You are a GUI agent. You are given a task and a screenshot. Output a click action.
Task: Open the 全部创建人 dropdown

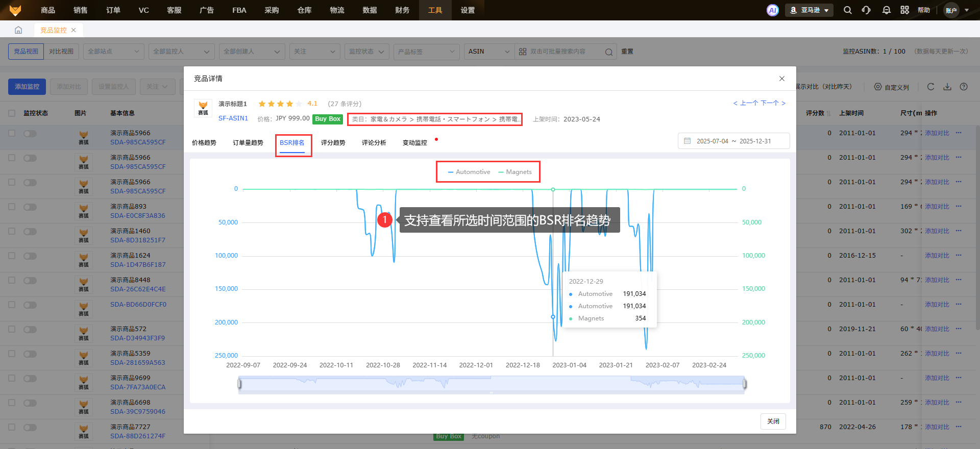(252, 52)
